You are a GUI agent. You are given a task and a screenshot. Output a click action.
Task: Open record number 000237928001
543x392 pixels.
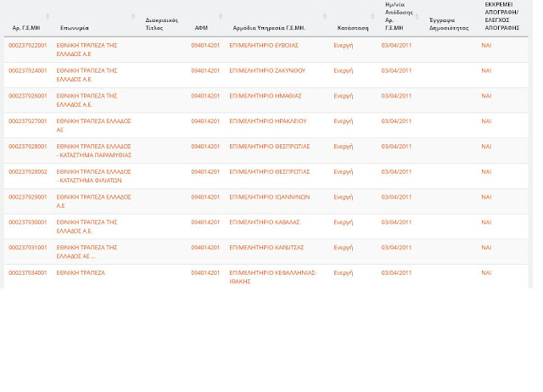[x=28, y=147]
